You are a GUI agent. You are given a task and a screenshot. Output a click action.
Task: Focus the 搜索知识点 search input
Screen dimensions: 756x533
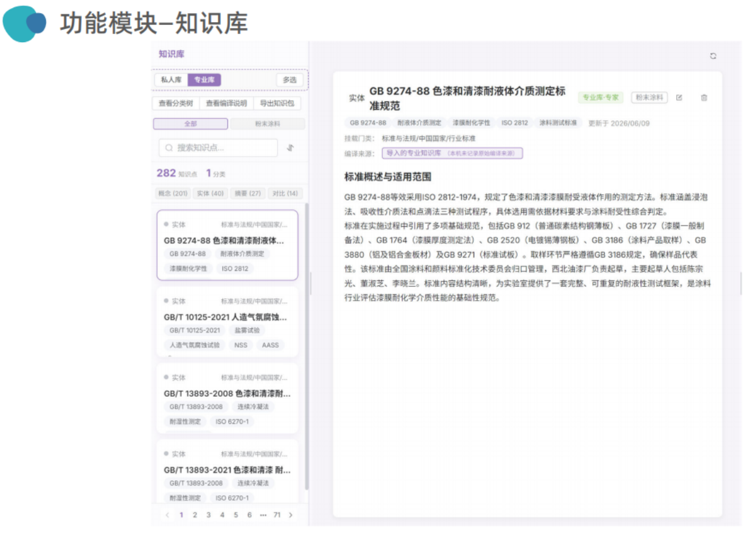click(218, 148)
